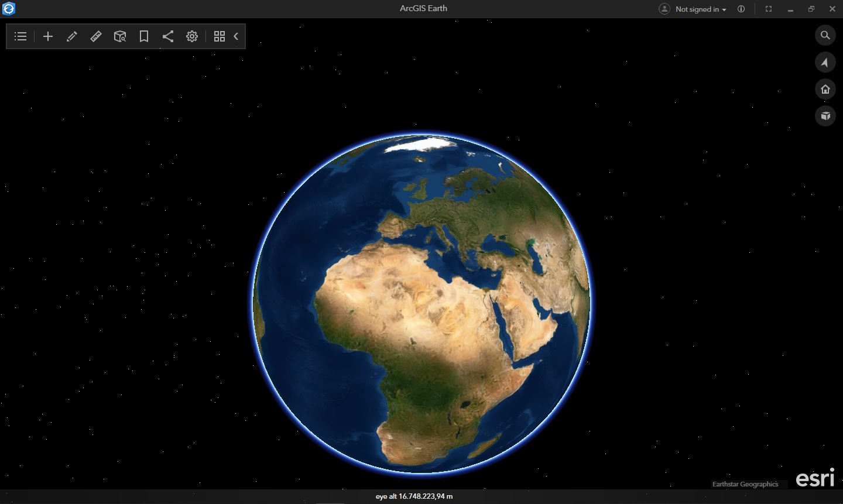Image resolution: width=843 pixels, height=504 pixels.
Task: Click the Share icon in toolbar
Action: [x=168, y=36]
